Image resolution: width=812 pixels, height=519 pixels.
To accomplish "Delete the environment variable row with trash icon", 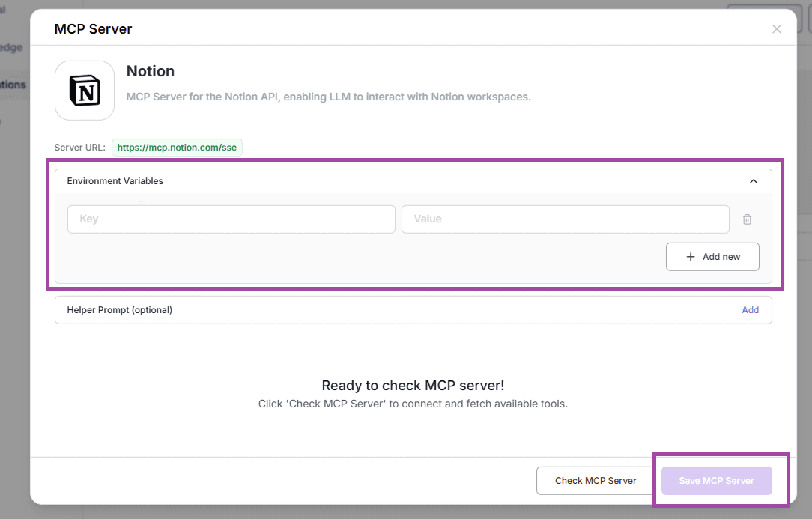I will [747, 219].
